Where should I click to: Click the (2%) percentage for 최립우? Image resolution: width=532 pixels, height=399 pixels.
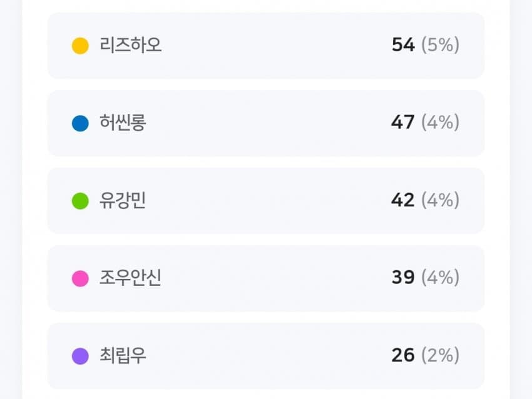click(441, 355)
